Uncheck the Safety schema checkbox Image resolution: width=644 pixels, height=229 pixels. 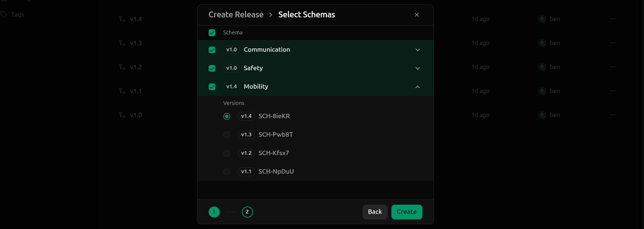212,68
